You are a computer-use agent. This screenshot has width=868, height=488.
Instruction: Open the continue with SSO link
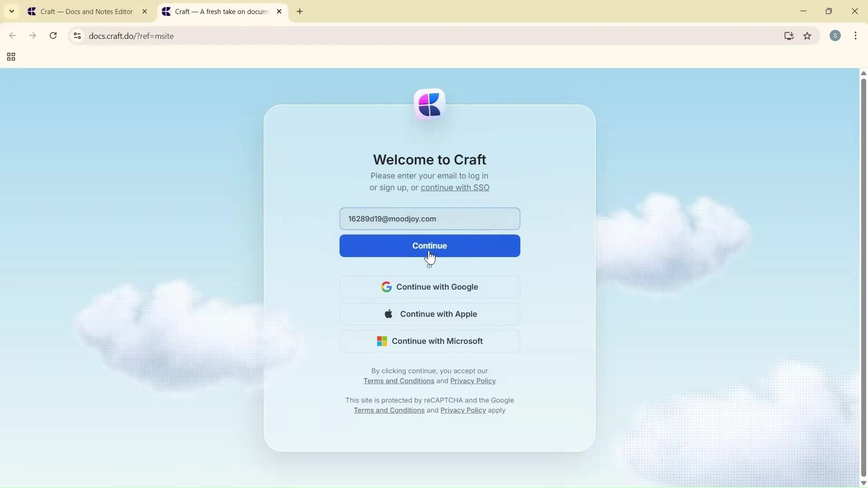pyautogui.click(x=455, y=188)
